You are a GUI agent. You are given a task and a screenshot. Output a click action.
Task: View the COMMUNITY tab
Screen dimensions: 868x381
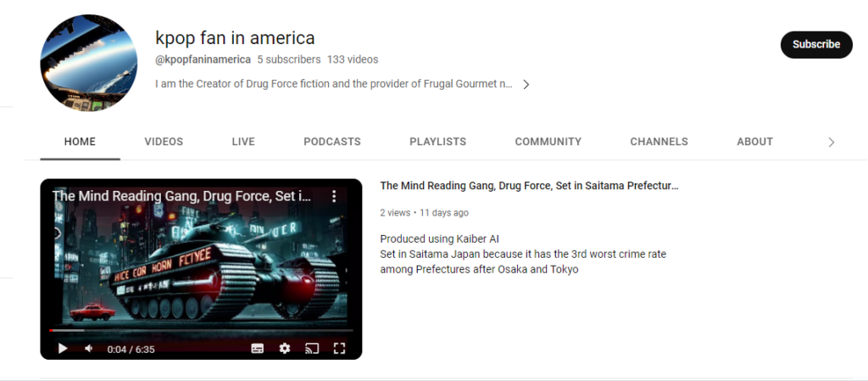[548, 142]
